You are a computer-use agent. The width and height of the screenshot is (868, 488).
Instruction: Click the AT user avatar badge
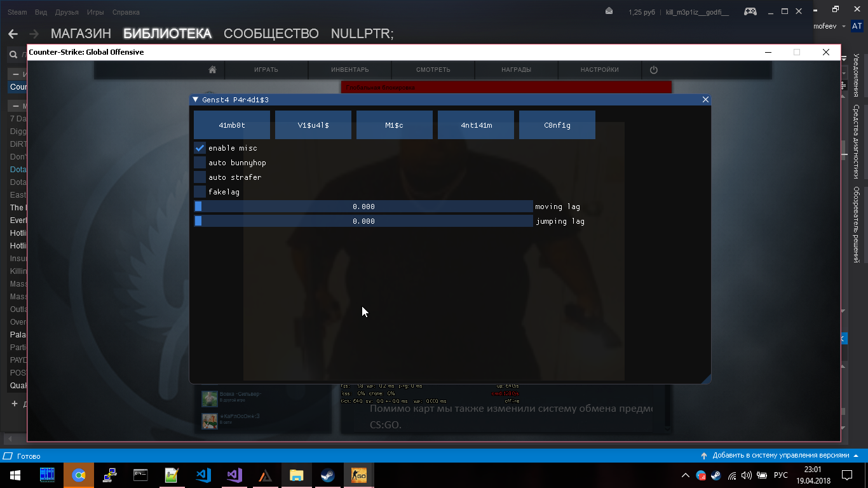857,27
